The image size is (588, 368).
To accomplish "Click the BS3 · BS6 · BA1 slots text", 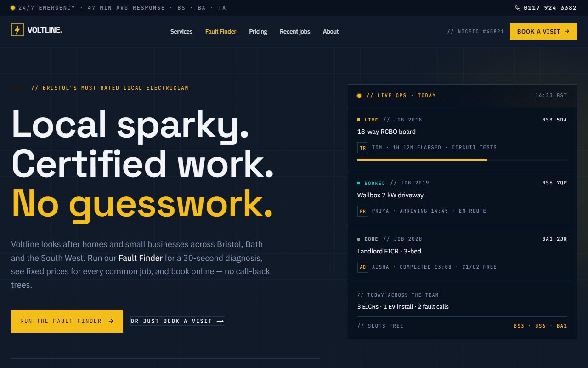I will (540, 326).
